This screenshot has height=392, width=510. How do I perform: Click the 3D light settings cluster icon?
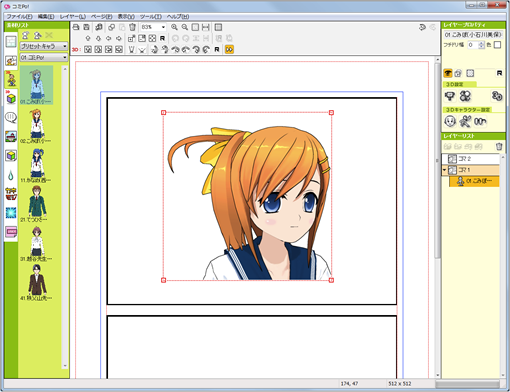pos(465,96)
